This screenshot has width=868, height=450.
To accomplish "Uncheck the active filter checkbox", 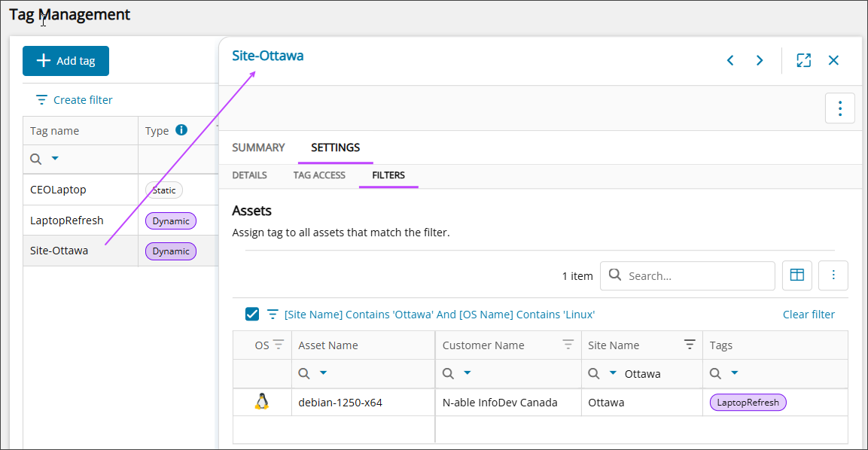I will click(252, 314).
